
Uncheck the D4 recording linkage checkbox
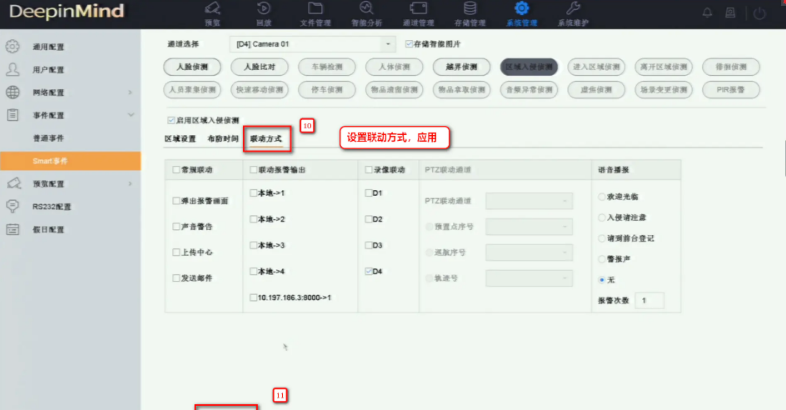368,271
